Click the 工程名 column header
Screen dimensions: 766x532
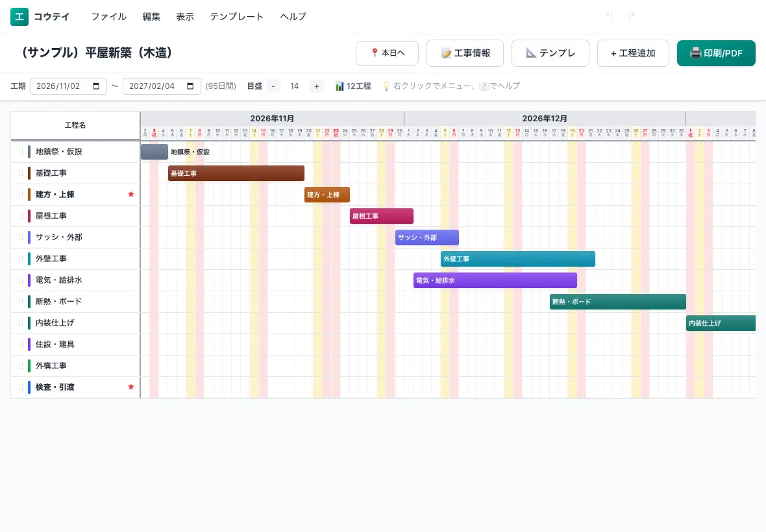[75, 125]
